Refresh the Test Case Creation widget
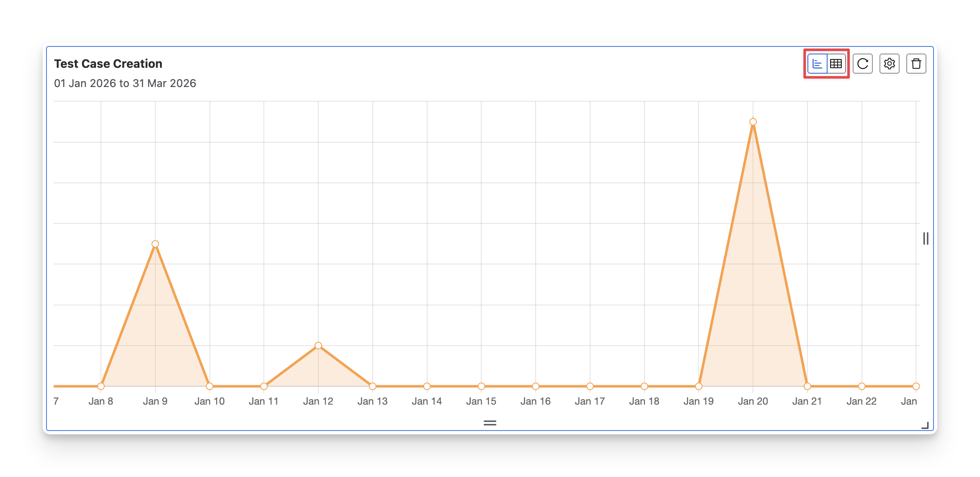 click(x=862, y=64)
